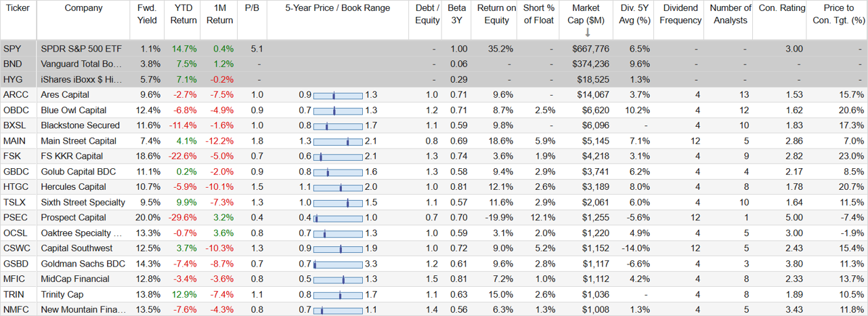
Task: Sort by the Company column header
Action: point(84,8)
